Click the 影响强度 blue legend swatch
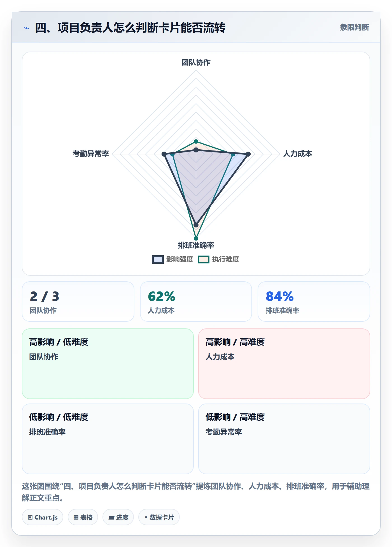The image size is (392, 547). 158,259
